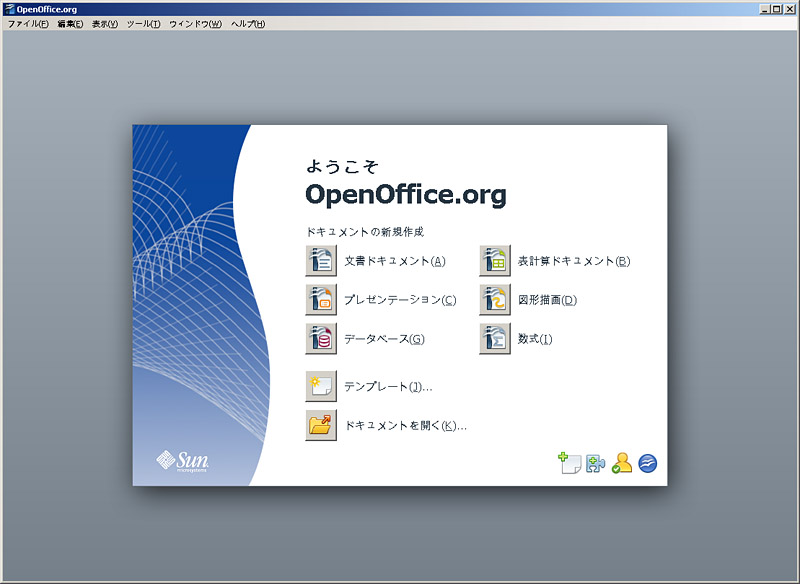Select データベース(G) label
This screenshot has height=584, width=800.
(x=384, y=339)
